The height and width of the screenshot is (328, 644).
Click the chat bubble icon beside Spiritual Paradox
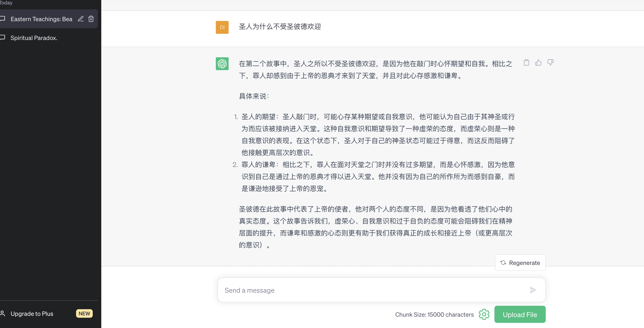3,38
